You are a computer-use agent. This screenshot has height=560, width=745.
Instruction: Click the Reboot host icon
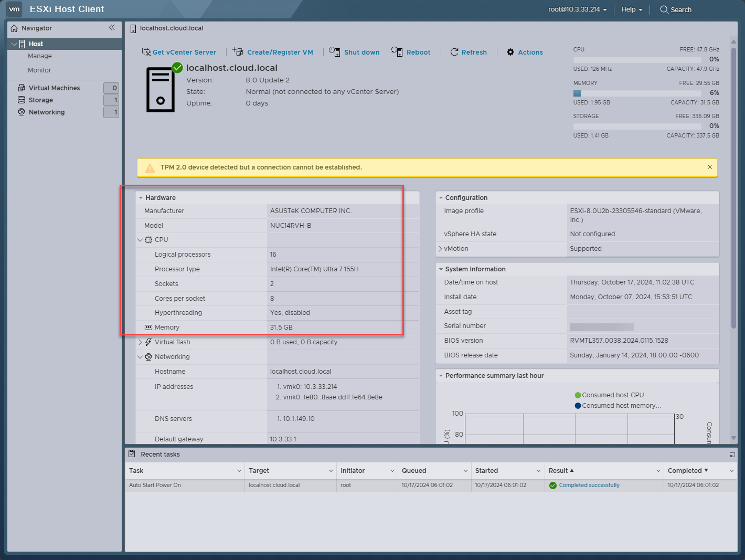(397, 51)
